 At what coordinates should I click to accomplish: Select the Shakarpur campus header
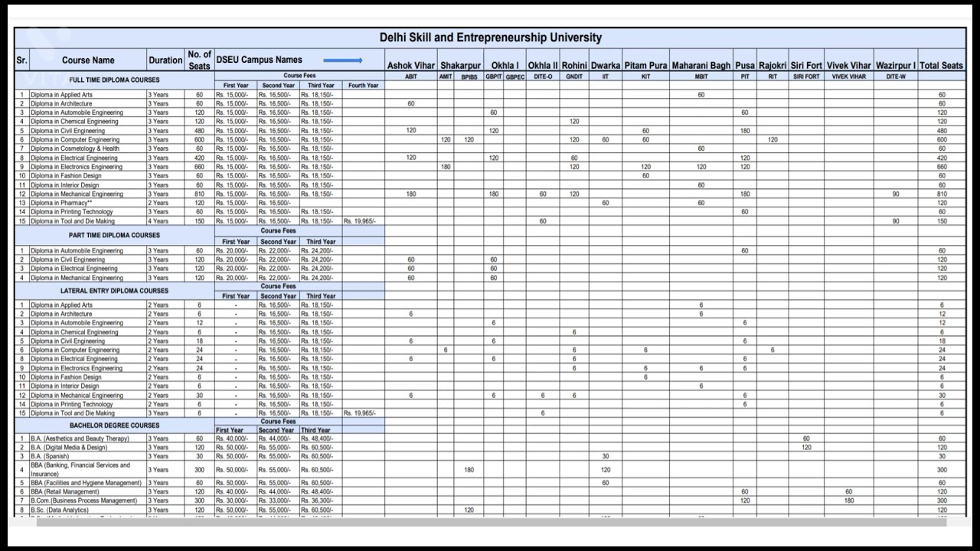(x=460, y=66)
